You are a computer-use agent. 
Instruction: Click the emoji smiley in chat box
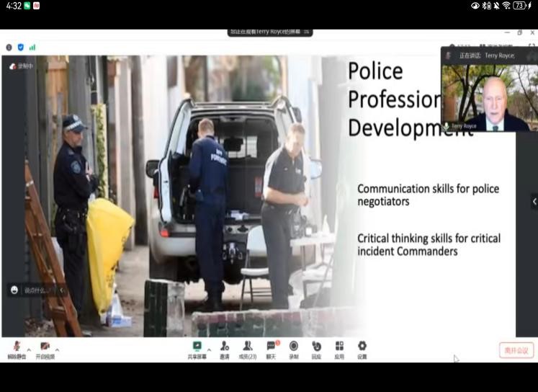point(14,290)
